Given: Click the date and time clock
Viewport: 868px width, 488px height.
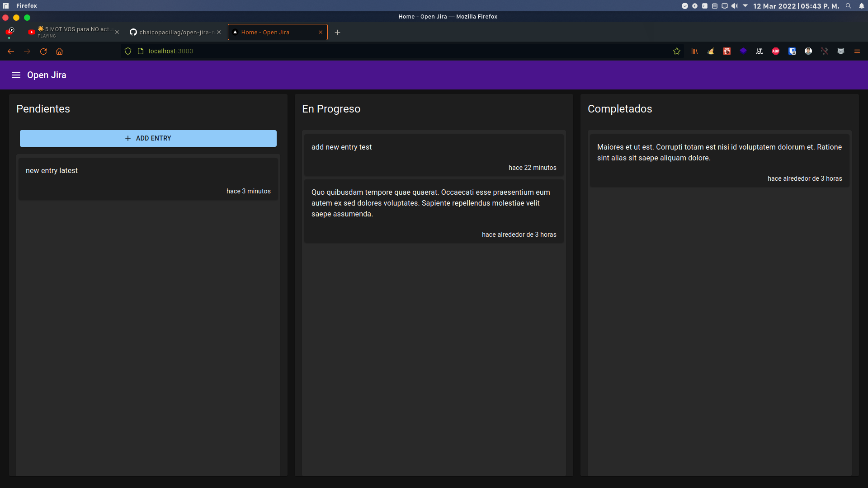Looking at the screenshot, I should click(x=796, y=6).
